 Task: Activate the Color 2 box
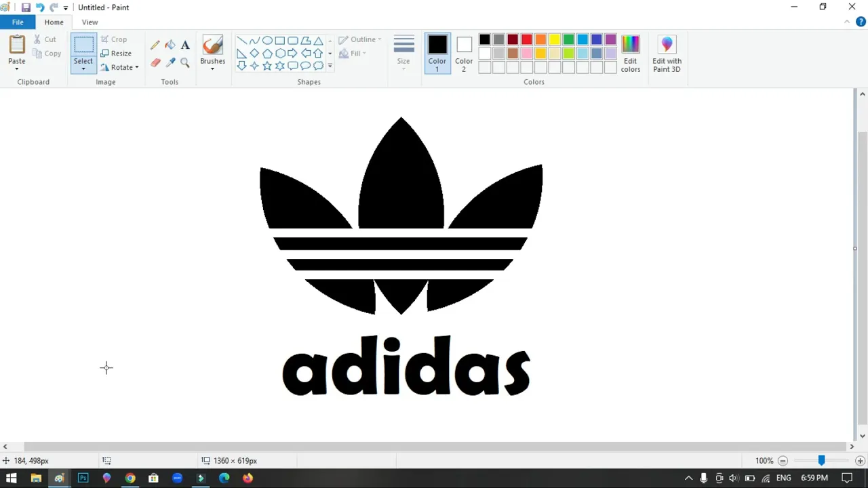(464, 54)
